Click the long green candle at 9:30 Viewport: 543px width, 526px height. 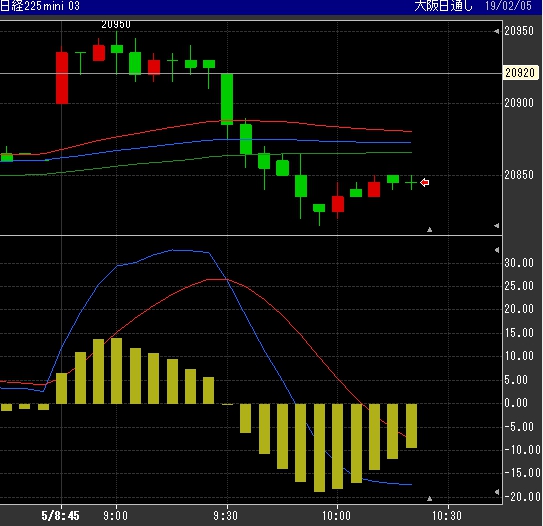(x=227, y=99)
